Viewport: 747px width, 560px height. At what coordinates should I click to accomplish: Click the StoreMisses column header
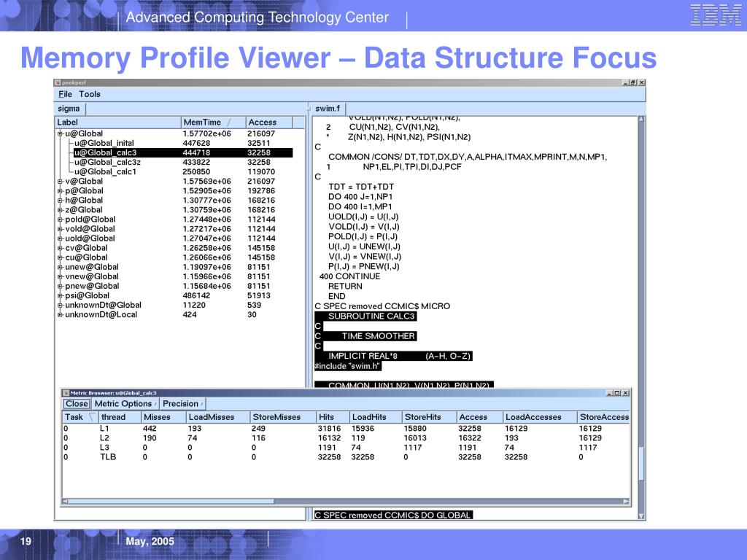click(283, 417)
